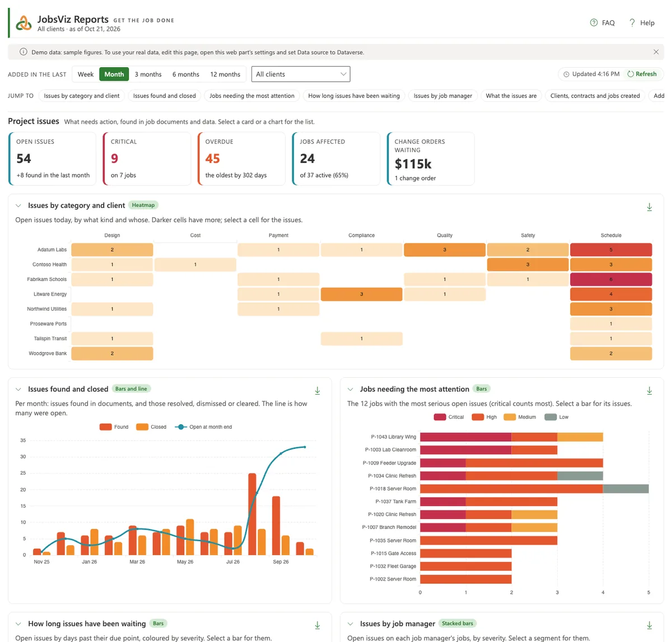Dismiss the demo data notice
This screenshot has width=672, height=642.
(656, 52)
